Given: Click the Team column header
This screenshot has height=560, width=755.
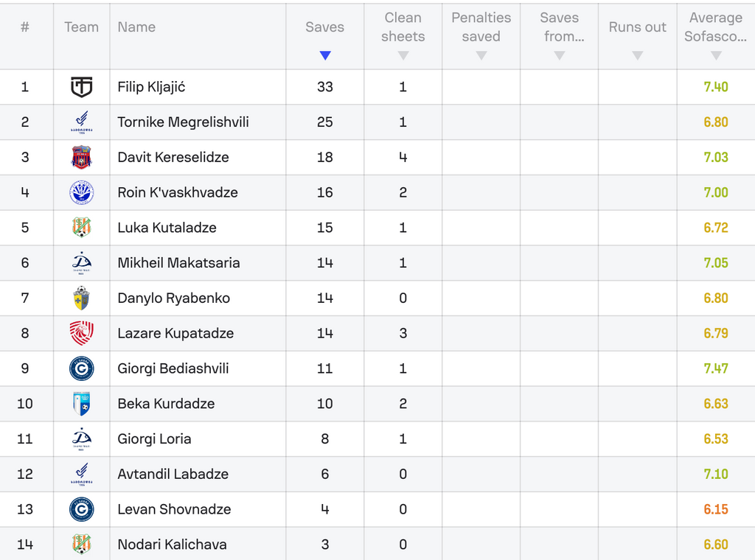Looking at the screenshot, I should 81,27.
